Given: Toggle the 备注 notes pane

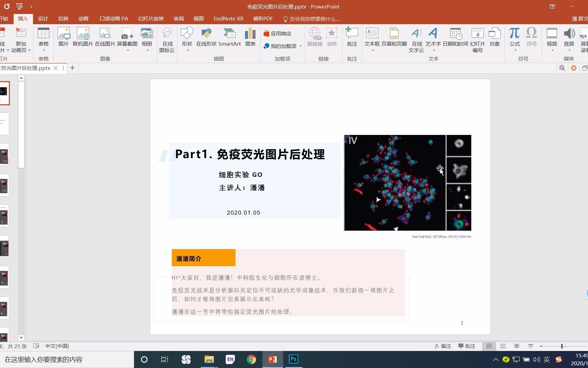Looking at the screenshot, I should (x=443, y=346).
